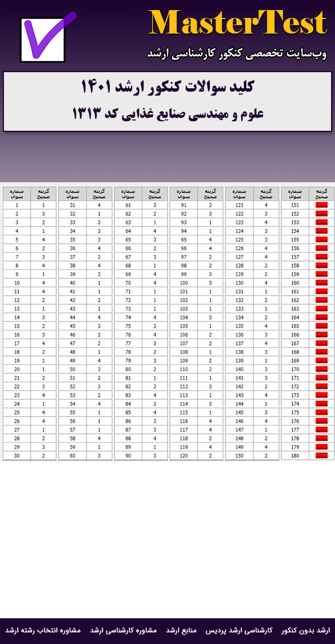Open the ارشد بدون کنکور footer link

click(x=305, y=630)
